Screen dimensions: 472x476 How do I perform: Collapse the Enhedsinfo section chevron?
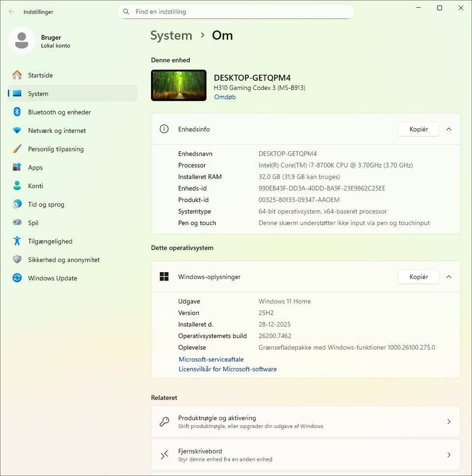[x=448, y=129]
